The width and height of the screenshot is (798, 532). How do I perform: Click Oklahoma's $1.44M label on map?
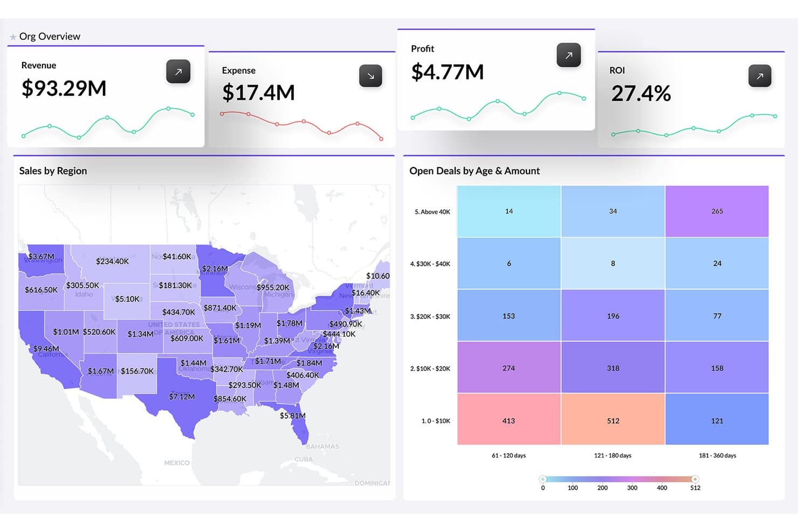(x=193, y=363)
